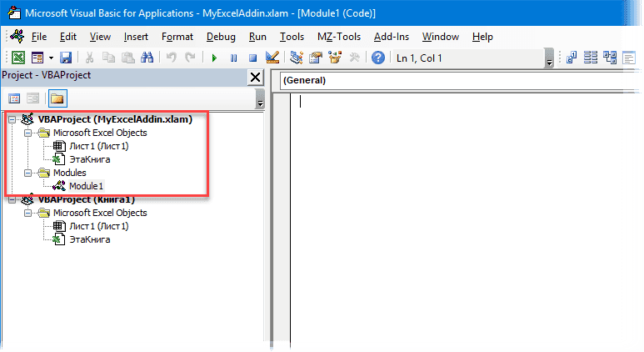Click the View Code icon in Project pane
Screen dimensions: 644x352
[x=14, y=98]
